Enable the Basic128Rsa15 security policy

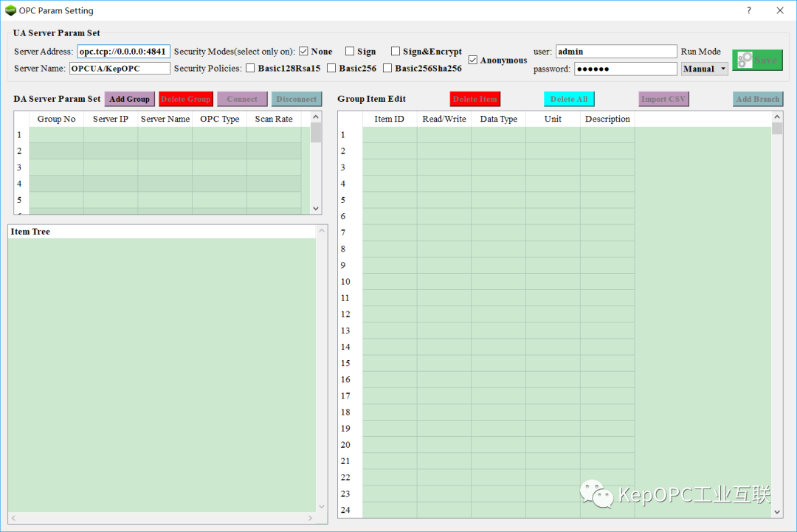click(250, 68)
